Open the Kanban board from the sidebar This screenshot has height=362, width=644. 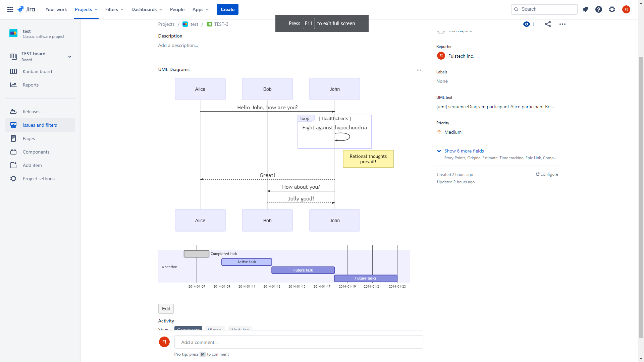[x=37, y=71]
